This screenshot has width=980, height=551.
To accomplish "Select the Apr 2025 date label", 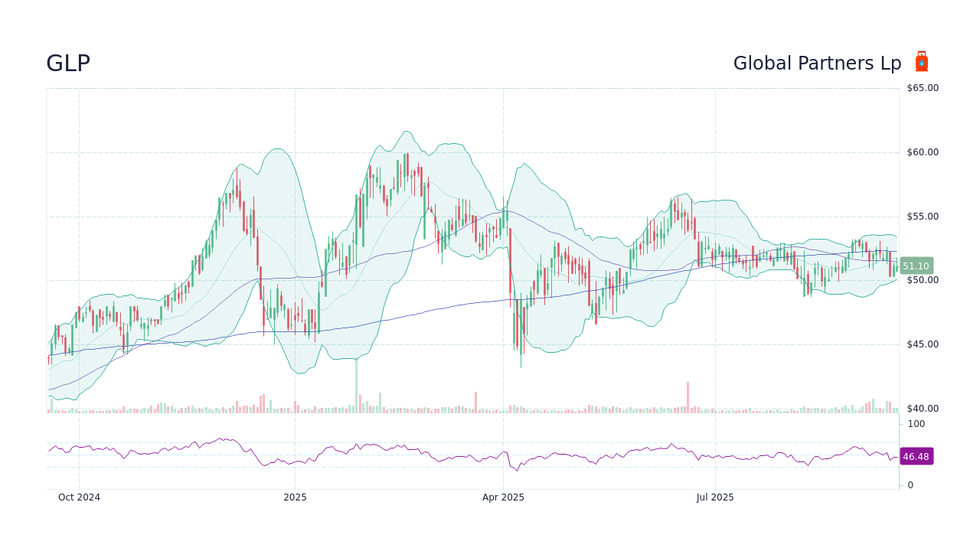I will (x=503, y=497).
